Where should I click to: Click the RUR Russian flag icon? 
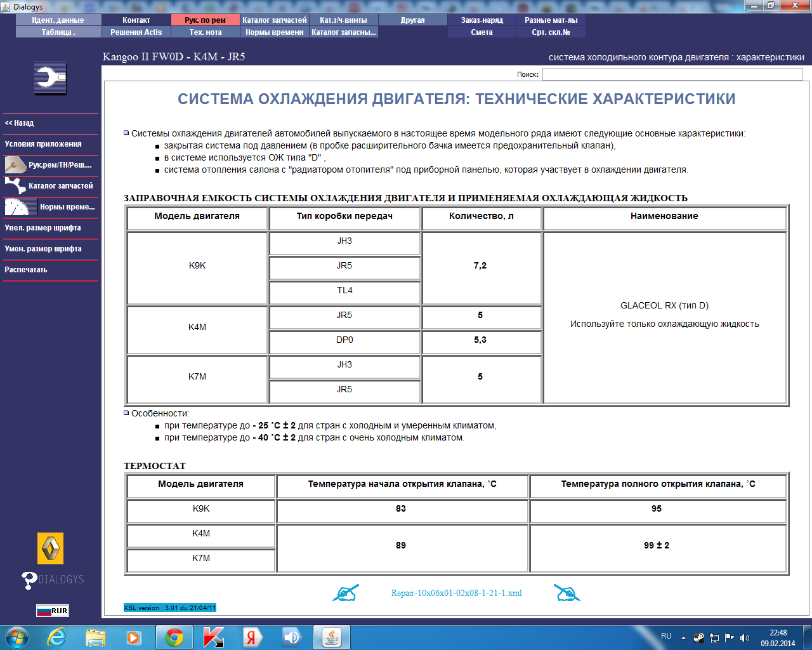pyautogui.click(x=52, y=611)
